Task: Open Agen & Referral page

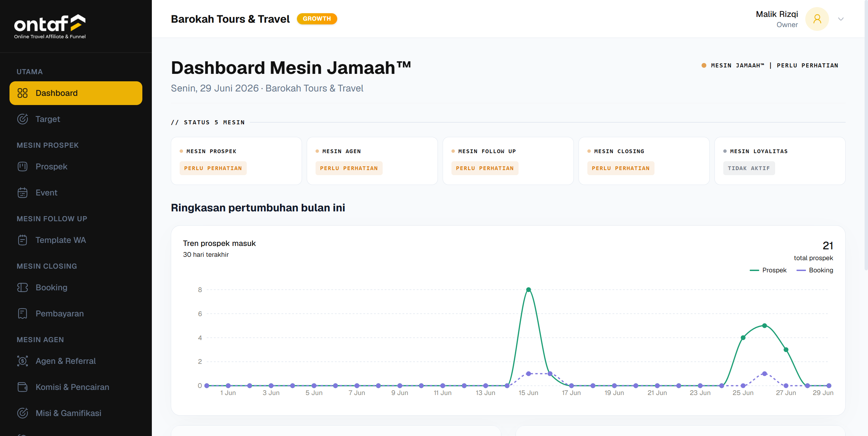Action: 76,361
